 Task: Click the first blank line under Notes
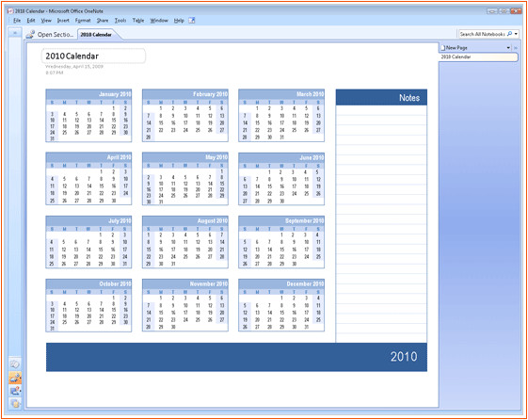pyautogui.click(x=381, y=110)
